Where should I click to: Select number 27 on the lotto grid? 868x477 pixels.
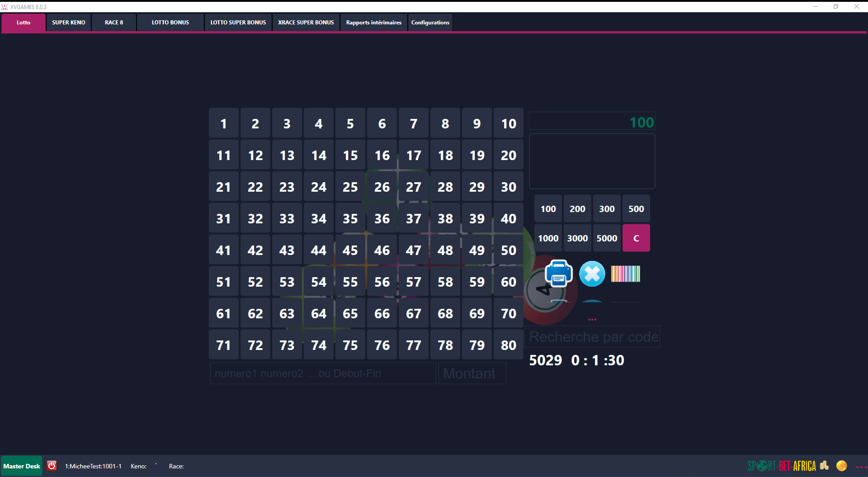[x=413, y=187]
